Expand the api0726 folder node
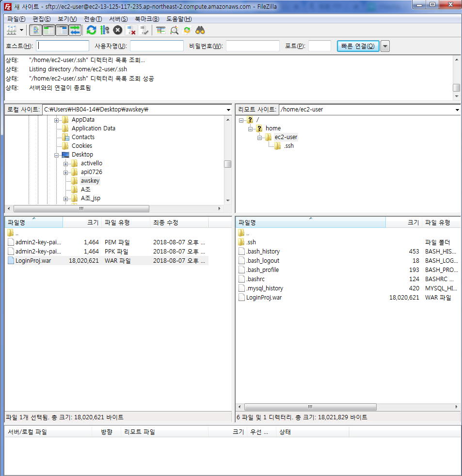The image size is (462, 476). (x=65, y=173)
